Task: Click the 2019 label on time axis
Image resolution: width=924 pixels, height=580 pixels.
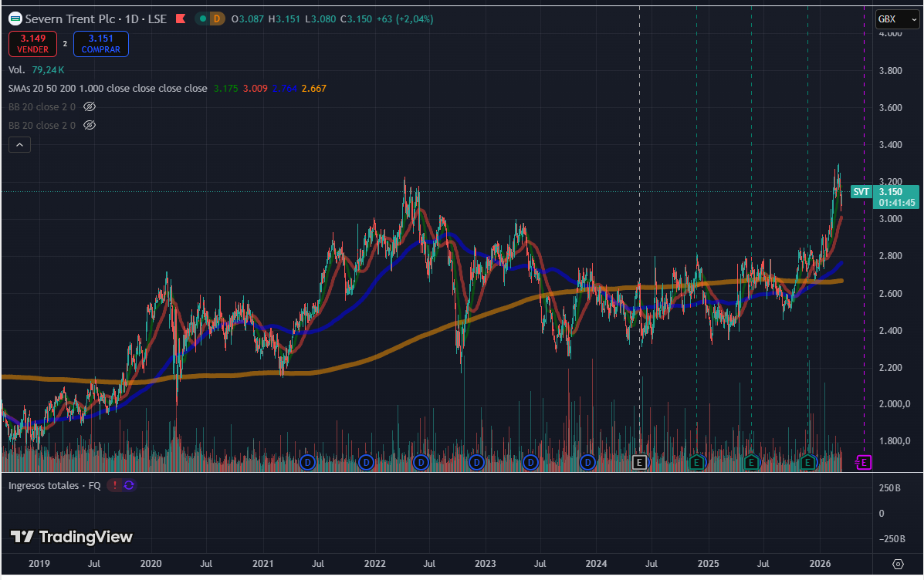Action: tap(39, 564)
